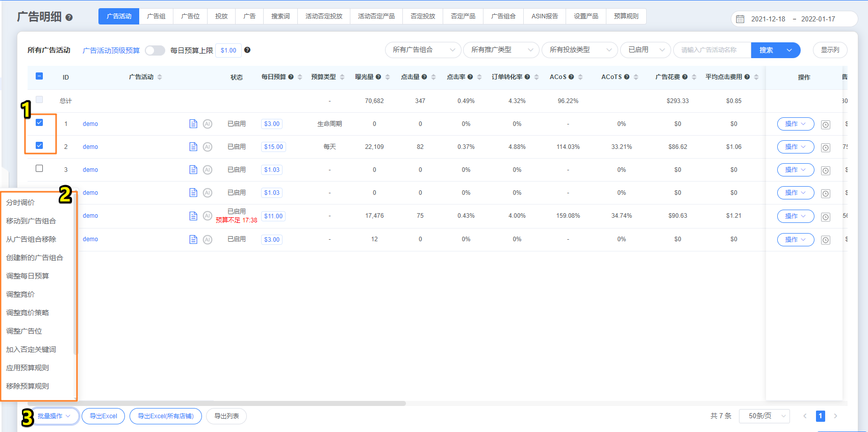Click the document icon in row 1
The height and width of the screenshot is (432, 868).
point(193,124)
